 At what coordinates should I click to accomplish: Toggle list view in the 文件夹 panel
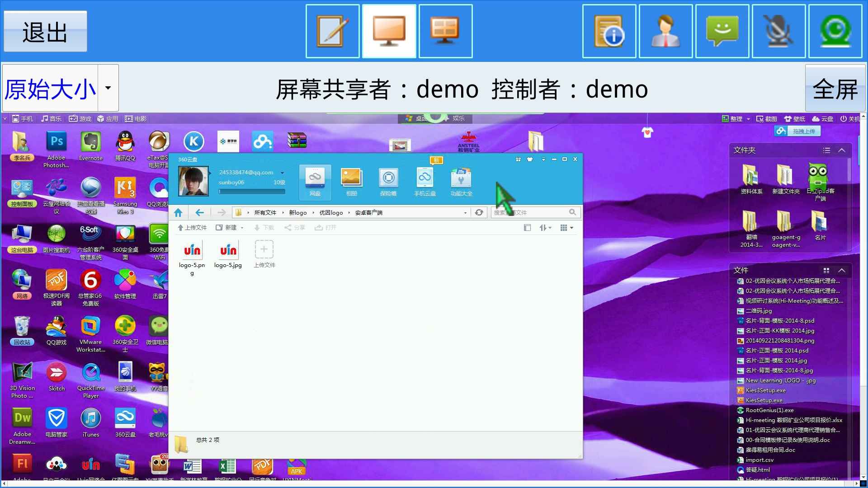click(826, 150)
